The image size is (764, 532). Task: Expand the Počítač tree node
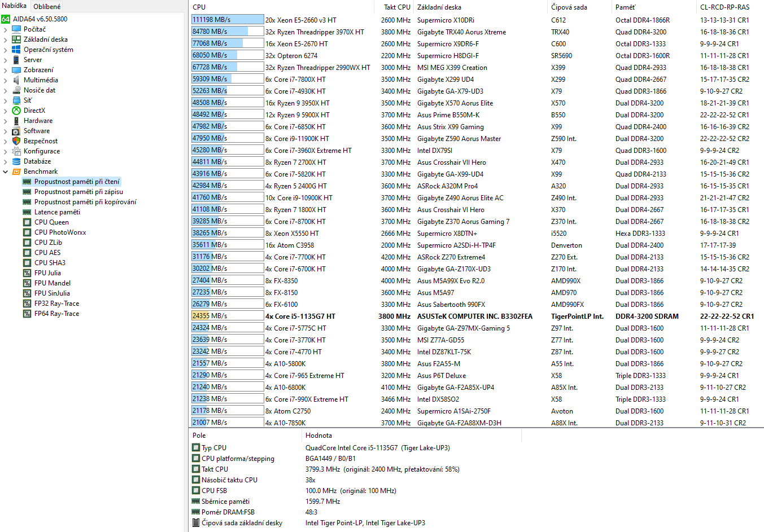coord(6,29)
